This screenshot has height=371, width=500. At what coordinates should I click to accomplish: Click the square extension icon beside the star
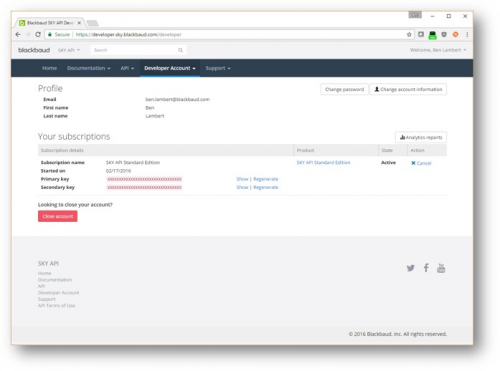[x=421, y=34]
